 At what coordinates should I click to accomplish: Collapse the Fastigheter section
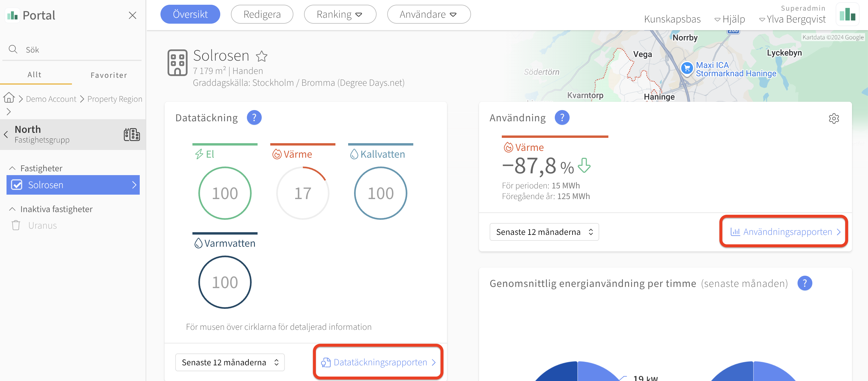(x=12, y=168)
